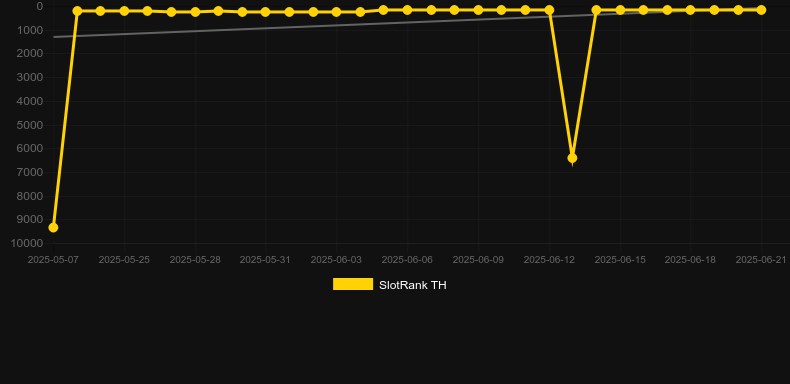This screenshot has width=790, height=384.
Task: Select the data point above 2025-06-06
Action: pos(407,10)
